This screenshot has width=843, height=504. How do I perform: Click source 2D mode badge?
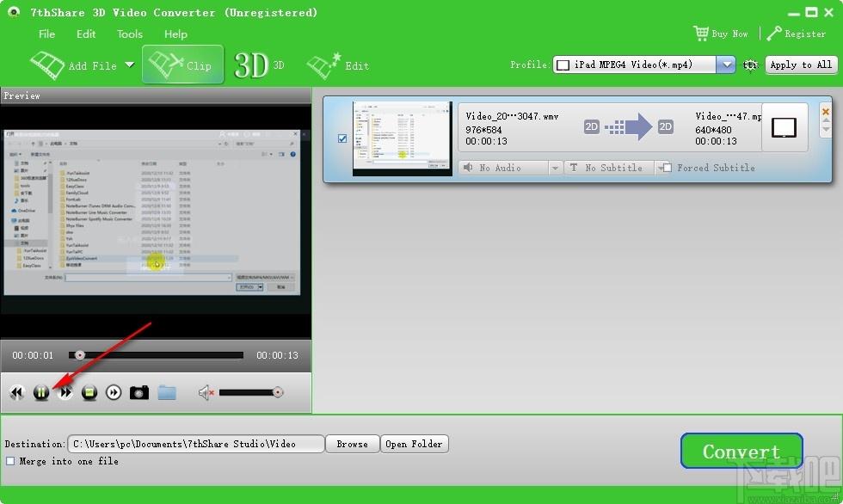tap(592, 126)
